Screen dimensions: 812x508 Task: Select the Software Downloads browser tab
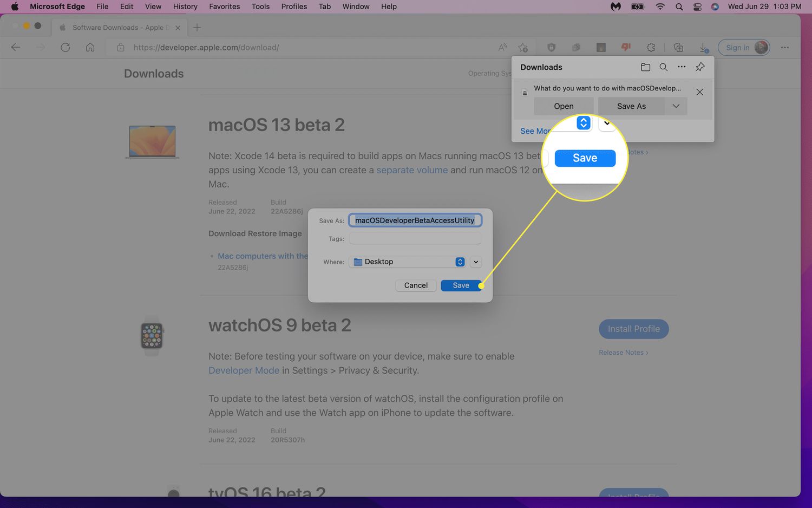click(119, 28)
